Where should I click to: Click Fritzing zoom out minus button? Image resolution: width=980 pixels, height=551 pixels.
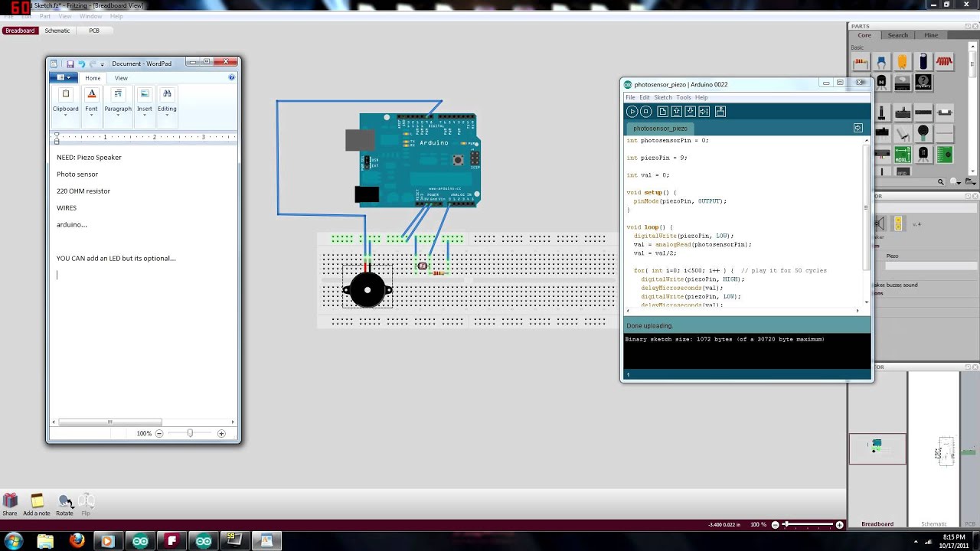click(775, 525)
